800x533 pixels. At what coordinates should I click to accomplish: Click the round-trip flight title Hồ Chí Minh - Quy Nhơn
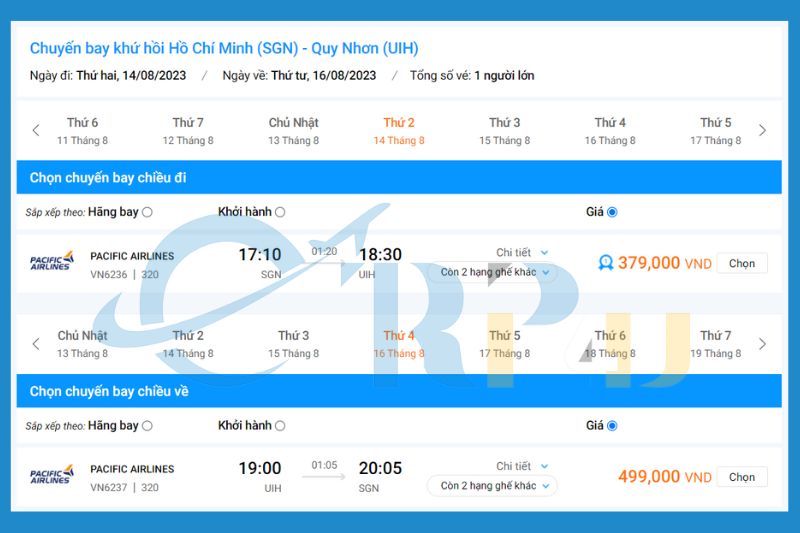pyautogui.click(x=224, y=48)
